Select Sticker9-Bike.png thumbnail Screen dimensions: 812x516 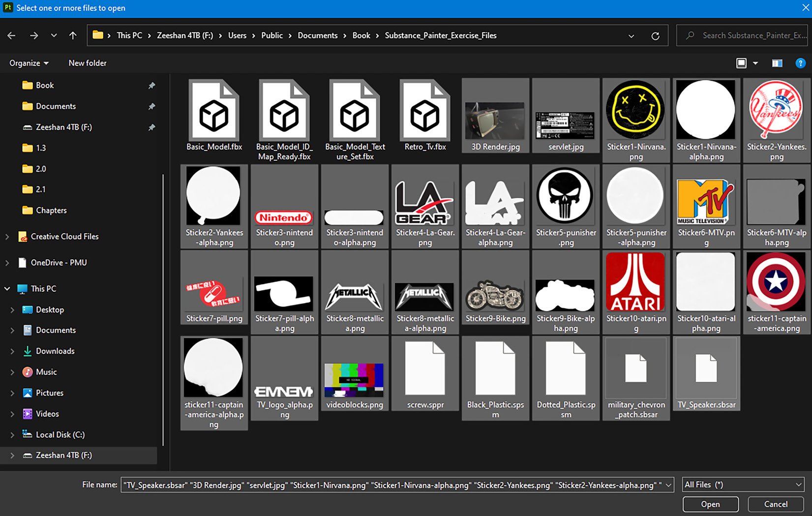click(x=495, y=295)
